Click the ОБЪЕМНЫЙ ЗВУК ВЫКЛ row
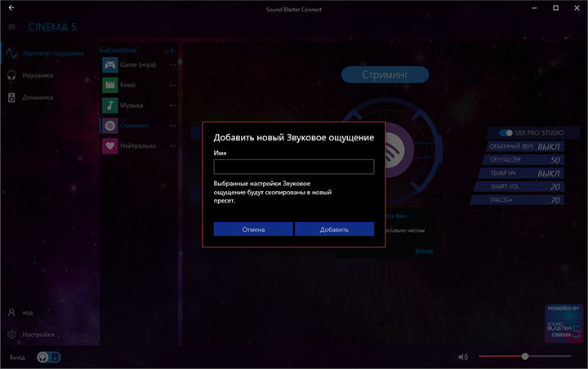The image size is (588, 369). (525, 146)
